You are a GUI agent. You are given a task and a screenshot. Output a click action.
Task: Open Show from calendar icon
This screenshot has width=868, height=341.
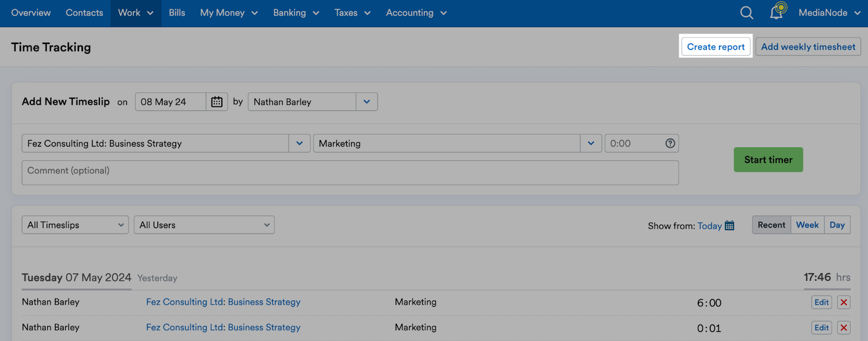coord(730,225)
